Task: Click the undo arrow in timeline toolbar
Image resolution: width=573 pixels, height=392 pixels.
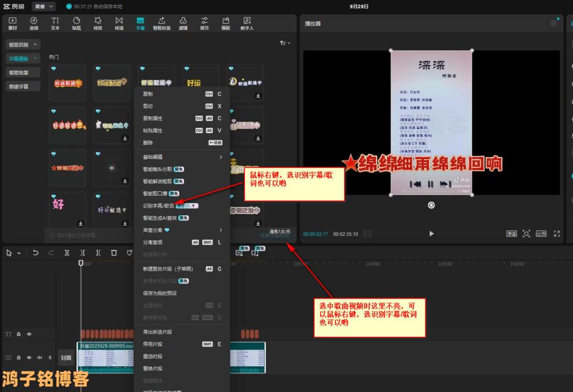Action: pos(36,253)
